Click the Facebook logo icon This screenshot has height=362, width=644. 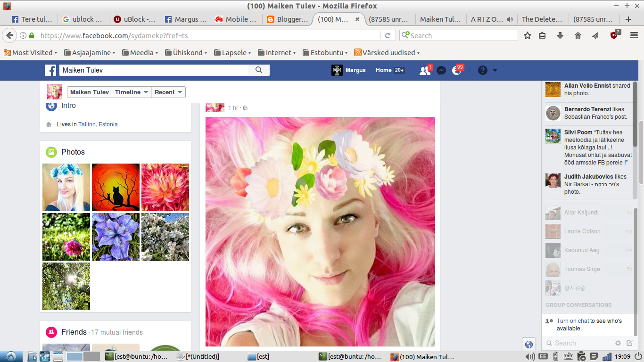pos(50,70)
